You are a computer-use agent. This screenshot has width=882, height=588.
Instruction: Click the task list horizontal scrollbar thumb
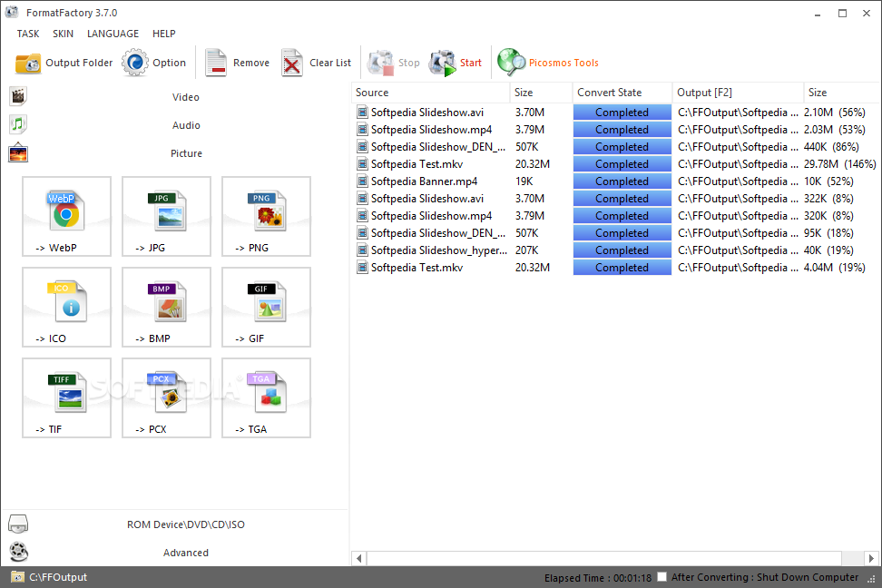604,558
